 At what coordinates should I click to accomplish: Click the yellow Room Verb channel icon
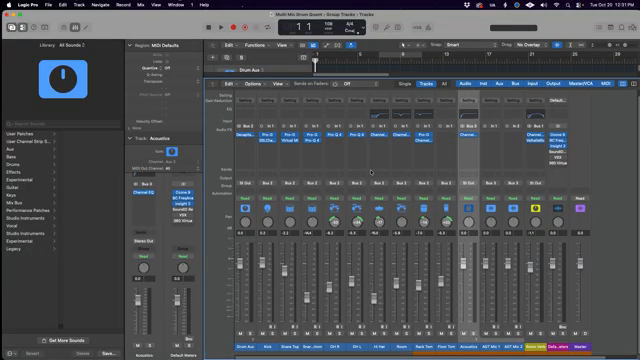tap(536, 209)
